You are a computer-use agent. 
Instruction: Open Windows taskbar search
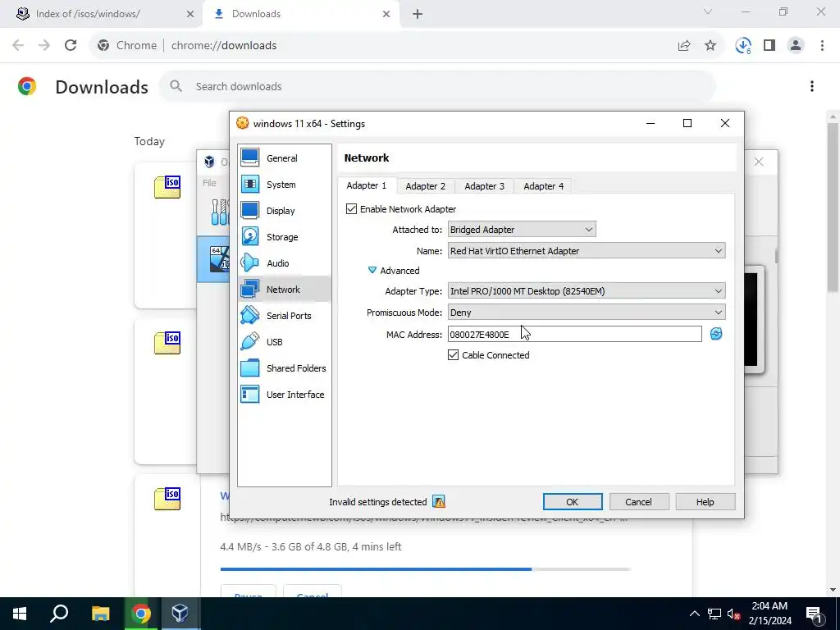point(59,614)
